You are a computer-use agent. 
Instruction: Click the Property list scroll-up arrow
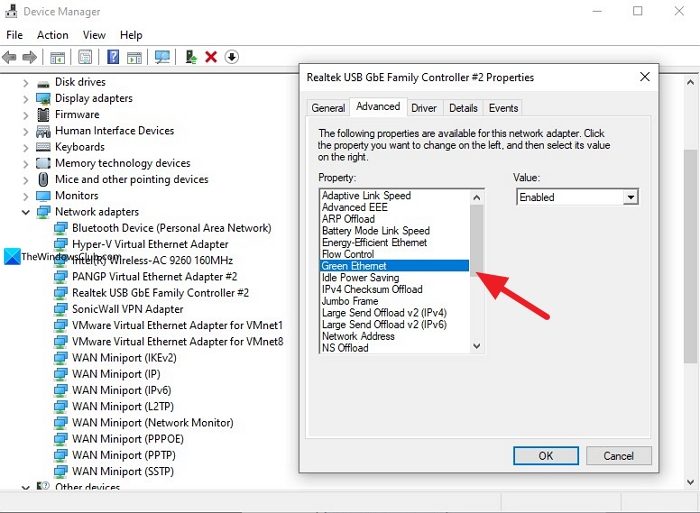click(x=477, y=197)
